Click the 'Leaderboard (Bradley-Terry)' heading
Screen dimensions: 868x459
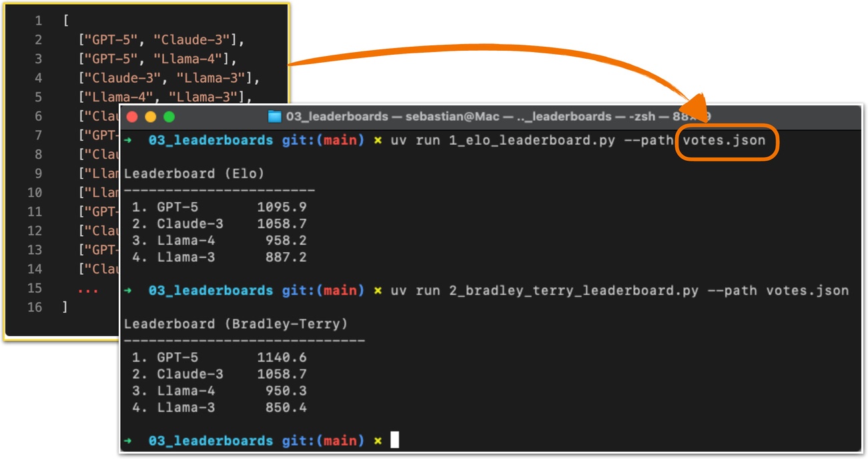[x=236, y=324]
